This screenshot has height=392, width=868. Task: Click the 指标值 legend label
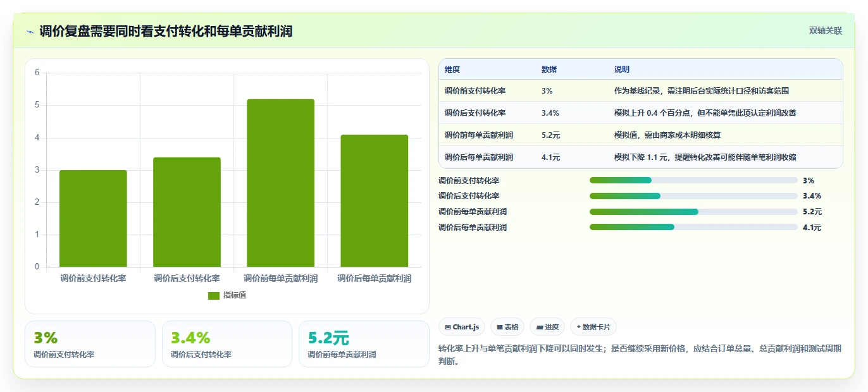[234, 295]
